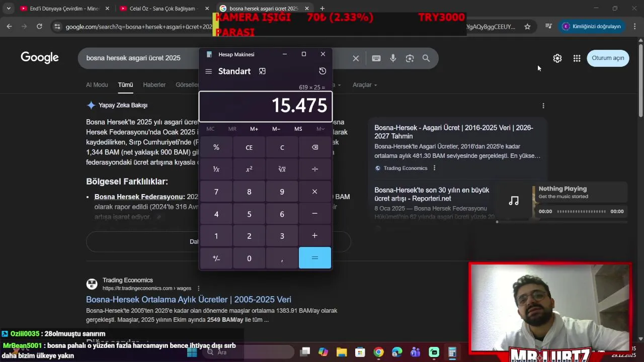Click the plus addition key

pos(315,236)
